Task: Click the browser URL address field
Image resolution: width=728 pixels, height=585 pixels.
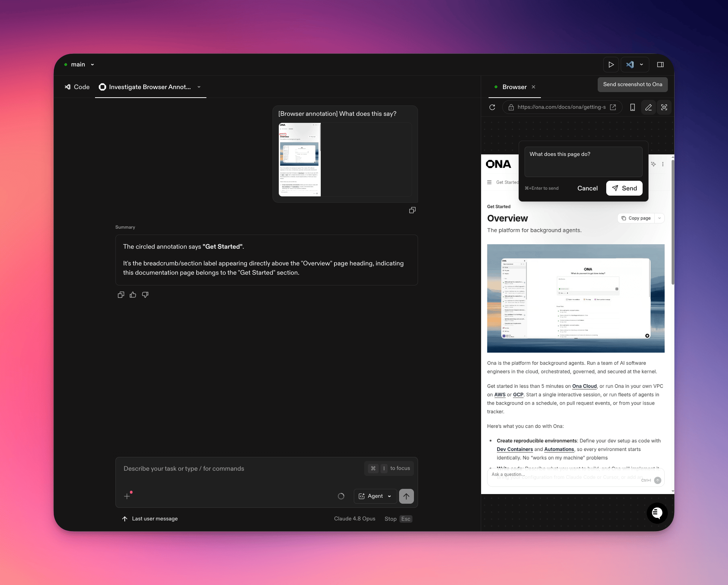Action: [561, 107]
